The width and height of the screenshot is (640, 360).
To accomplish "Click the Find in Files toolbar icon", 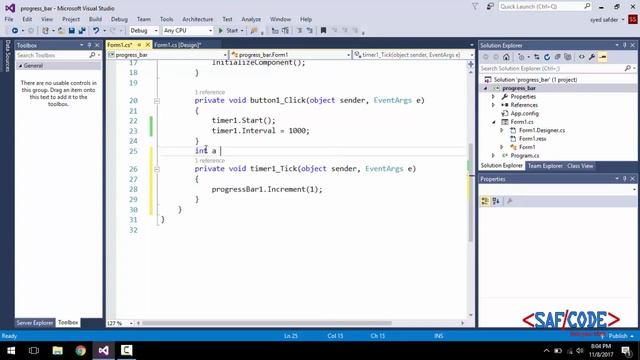I will (x=254, y=31).
